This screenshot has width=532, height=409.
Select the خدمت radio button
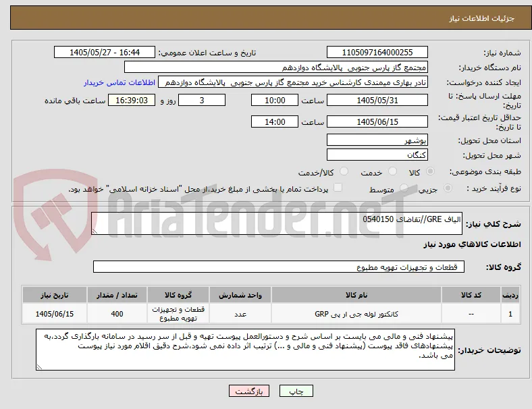click(x=392, y=171)
